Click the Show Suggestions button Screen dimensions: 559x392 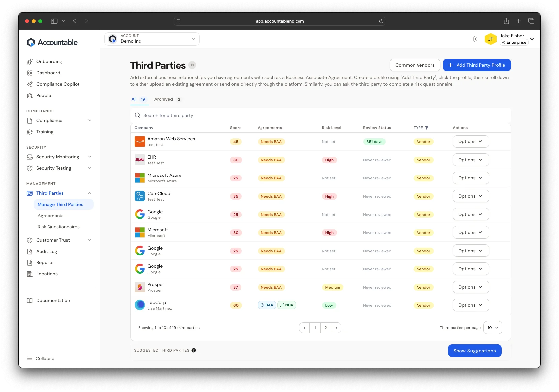coord(474,351)
